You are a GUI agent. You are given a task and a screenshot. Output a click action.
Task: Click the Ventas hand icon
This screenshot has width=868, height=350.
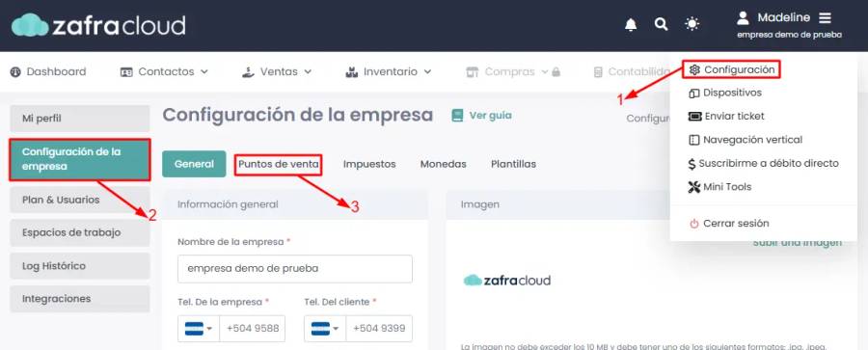click(249, 72)
